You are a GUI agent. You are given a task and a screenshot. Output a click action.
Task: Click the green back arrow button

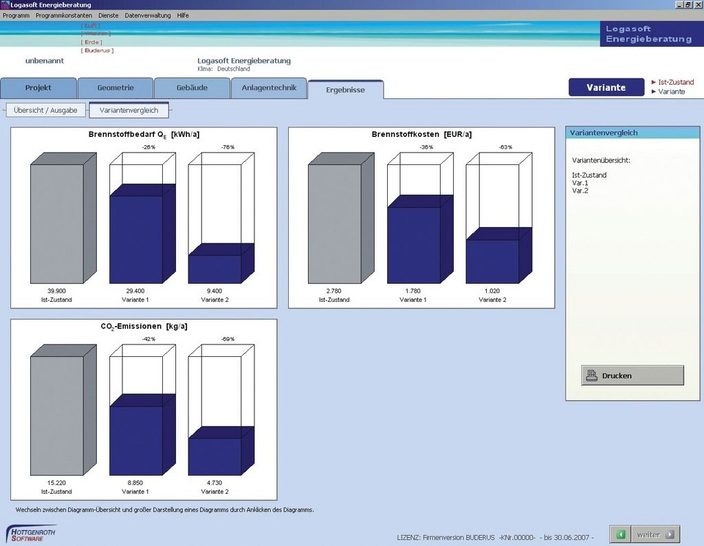coord(621,534)
